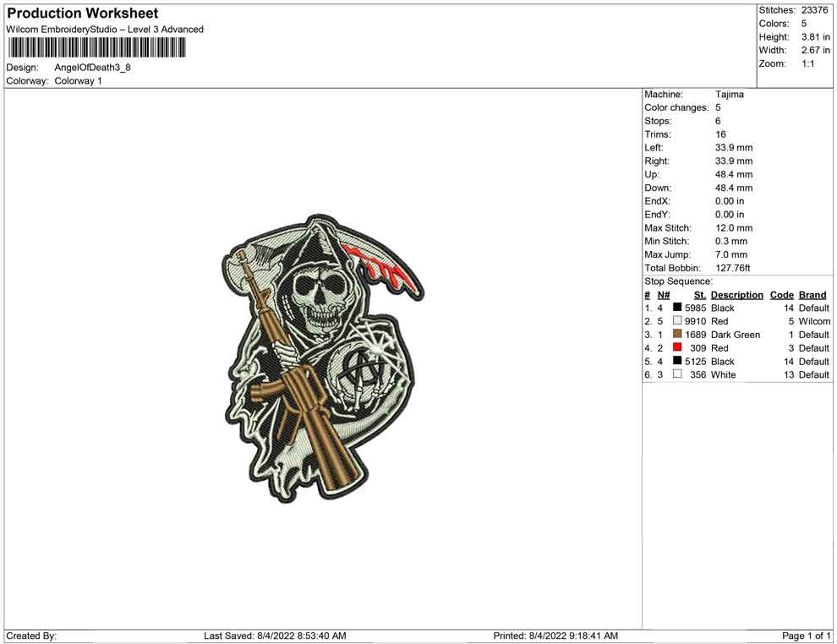Click the stitch count value '23376'
Screen dimensions: 837x644
tap(814, 10)
